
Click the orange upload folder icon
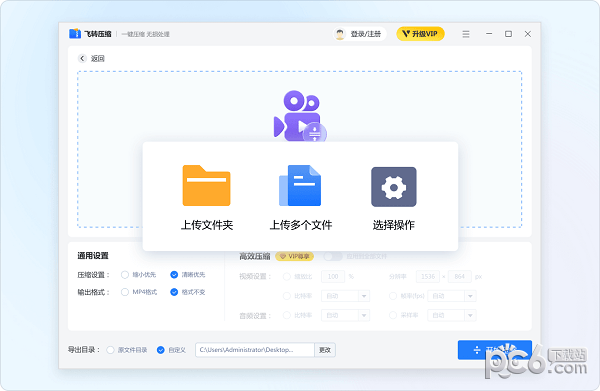pyautogui.click(x=206, y=186)
